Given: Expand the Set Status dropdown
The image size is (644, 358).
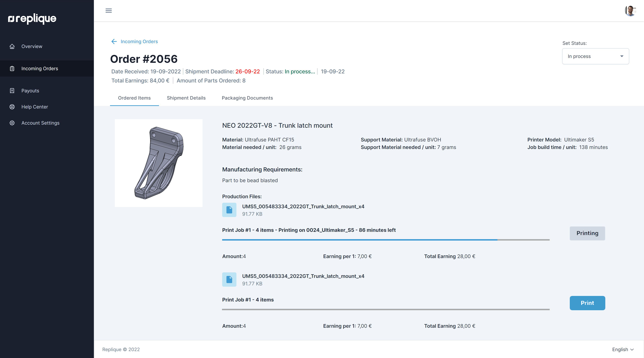Looking at the screenshot, I should 596,56.
